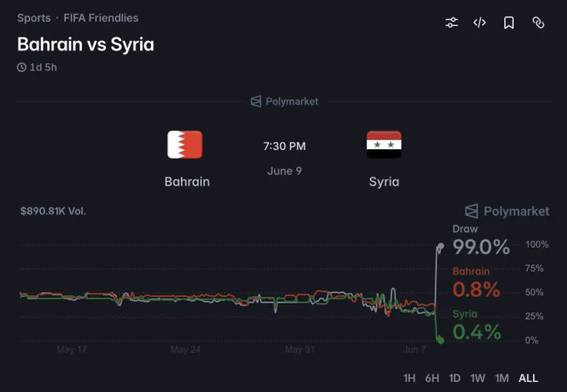
Task: Click the 25% y-axis label
Action: [x=534, y=316]
